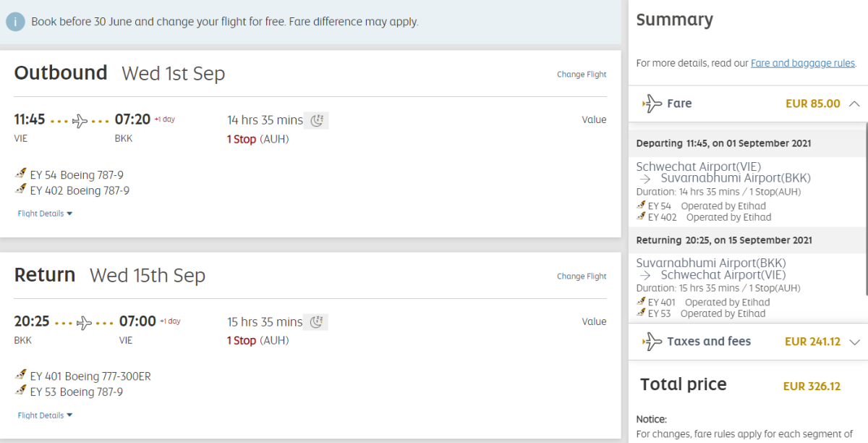868x443 pixels.
Task: Open the Fare and baggage rules link
Action: point(803,63)
